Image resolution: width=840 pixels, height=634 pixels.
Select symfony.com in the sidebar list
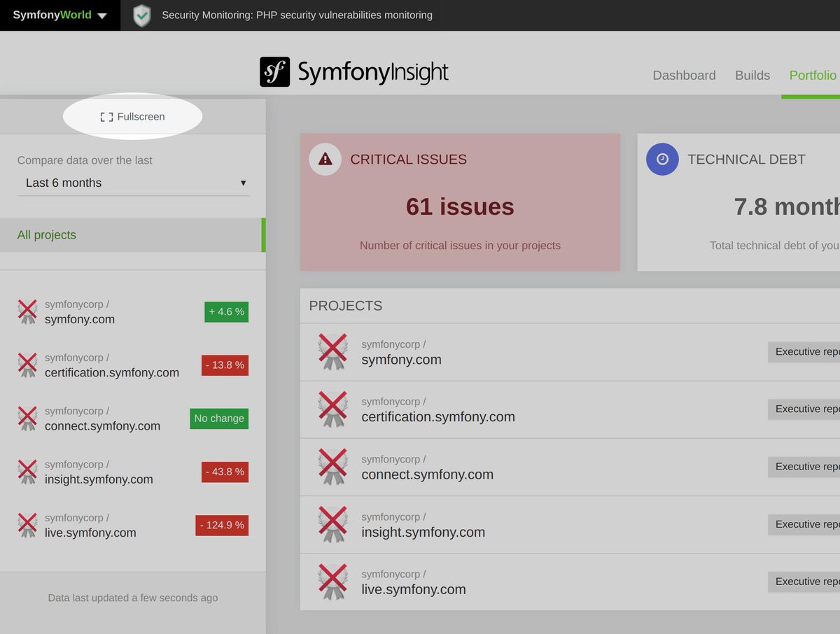coord(80,319)
